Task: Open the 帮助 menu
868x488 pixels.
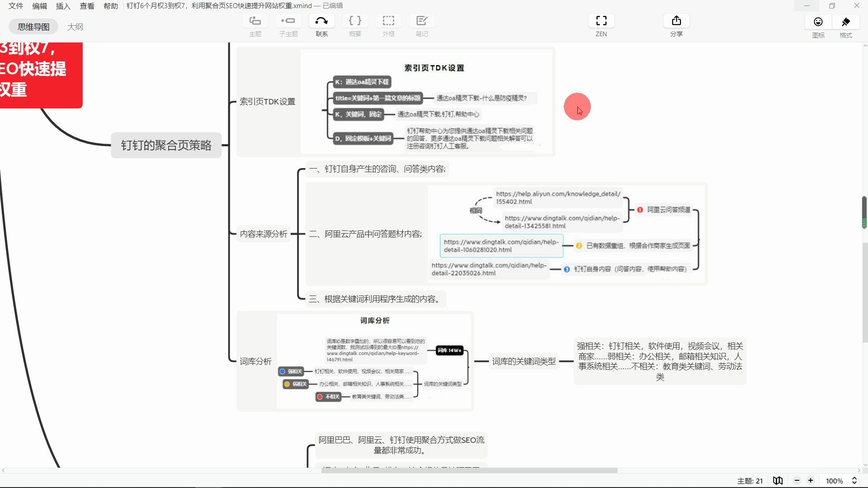Action: coord(111,6)
